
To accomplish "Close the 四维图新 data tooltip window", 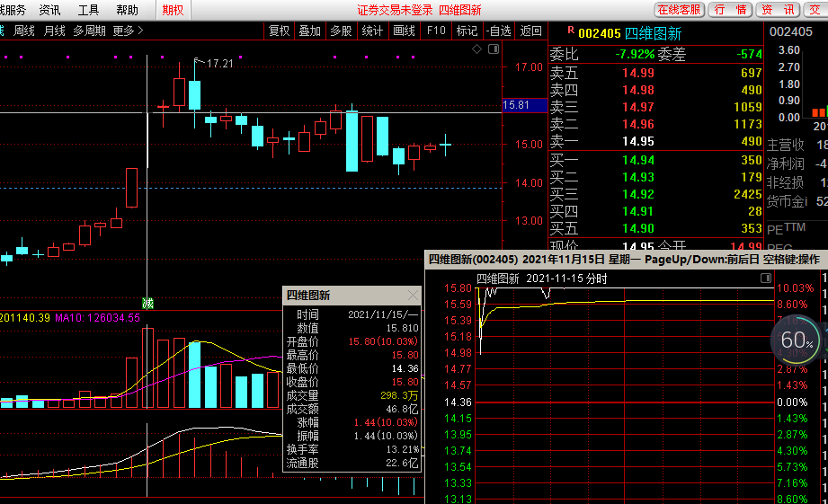I will pos(413,295).
